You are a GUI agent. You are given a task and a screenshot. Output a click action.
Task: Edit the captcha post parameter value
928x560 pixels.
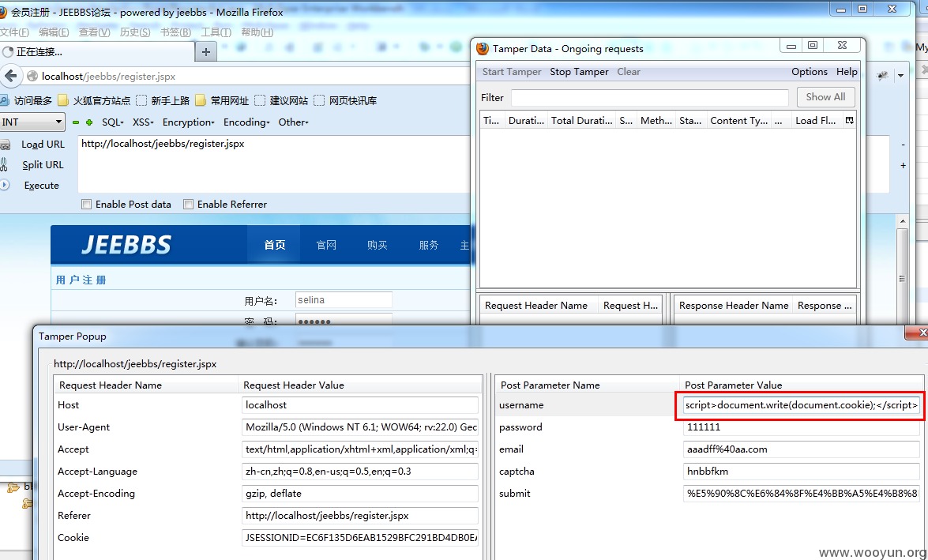[x=801, y=472]
